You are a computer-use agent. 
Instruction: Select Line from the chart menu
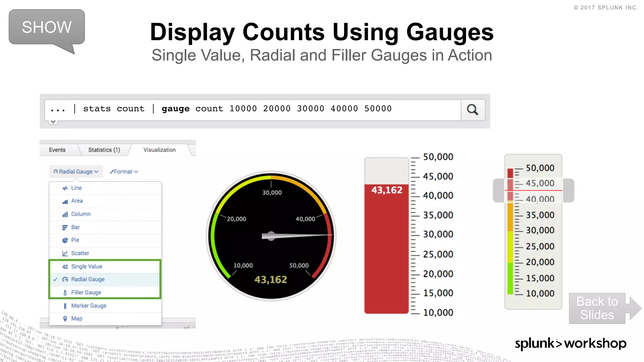[x=105, y=188]
